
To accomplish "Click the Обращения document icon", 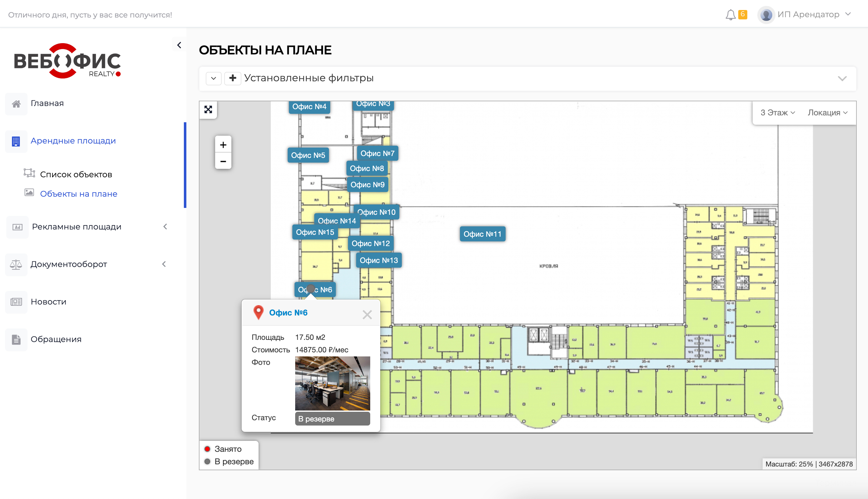I will click(x=16, y=339).
